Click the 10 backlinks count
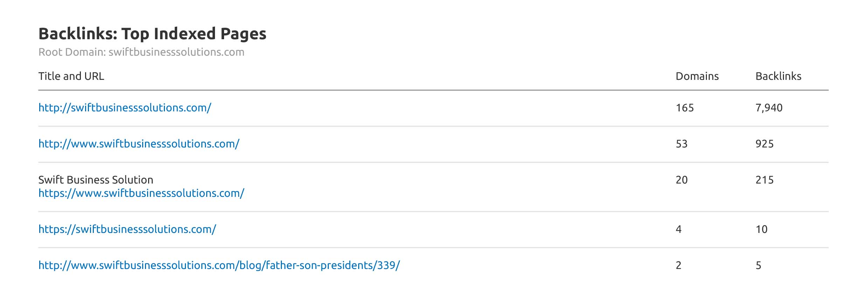Image resolution: width=868 pixels, height=290 pixels. 761,229
